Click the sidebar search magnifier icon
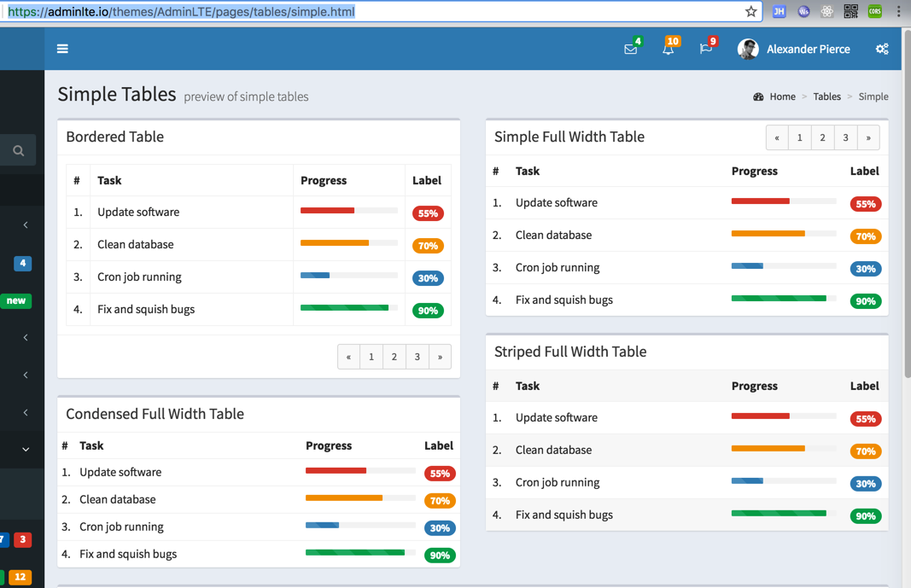Viewport: 911px width, 588px height. pos(19,151)
